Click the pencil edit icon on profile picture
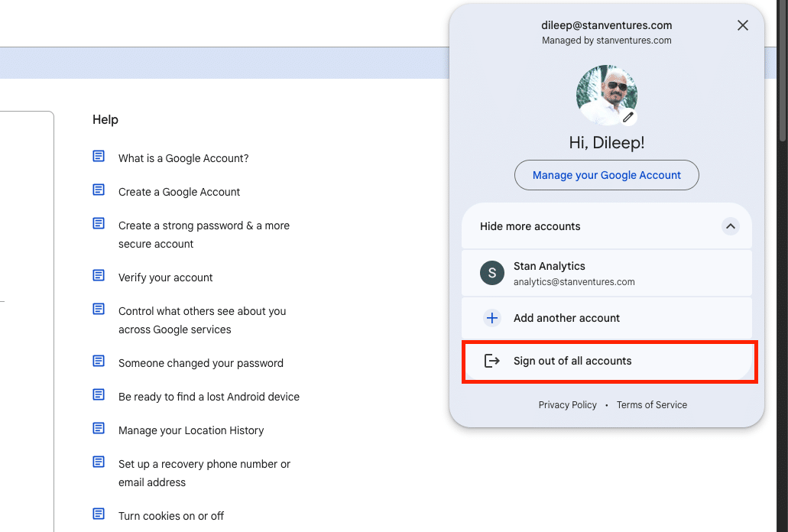Image resolution: width=788 pixels, height=532 pixels. click(628, 117)
